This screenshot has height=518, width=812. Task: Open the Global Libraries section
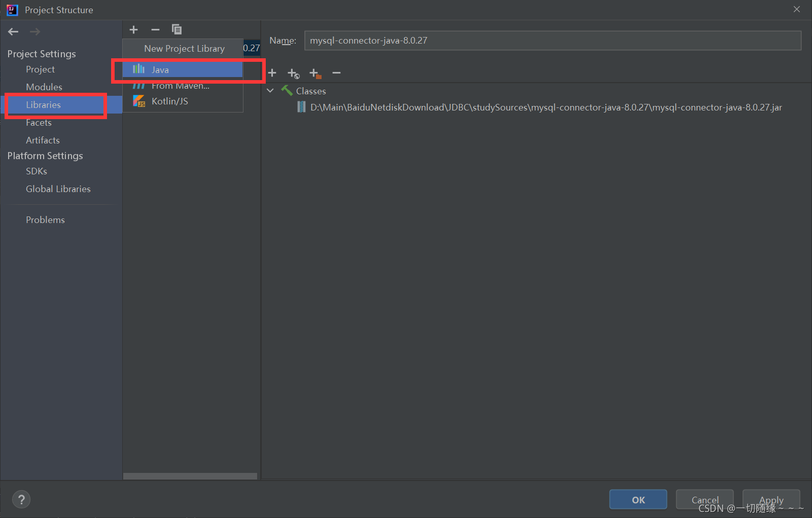click(58, 189)
